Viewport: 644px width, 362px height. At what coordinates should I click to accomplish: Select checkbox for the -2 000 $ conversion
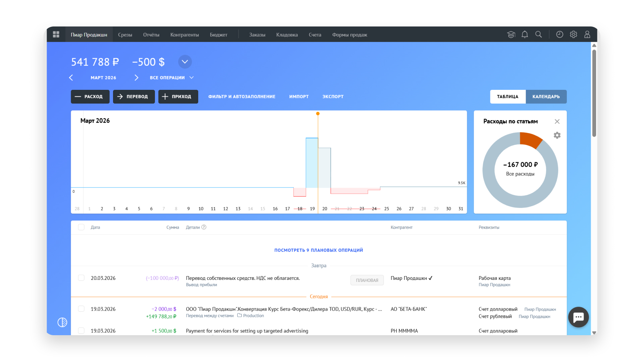[81, 309]
